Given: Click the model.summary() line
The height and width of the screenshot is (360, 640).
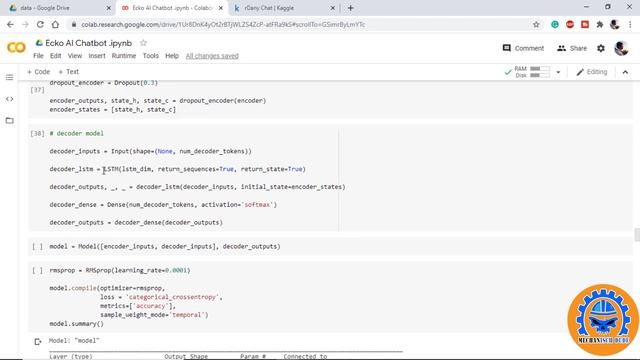Looking at the screenshot, I should [77, 324].
